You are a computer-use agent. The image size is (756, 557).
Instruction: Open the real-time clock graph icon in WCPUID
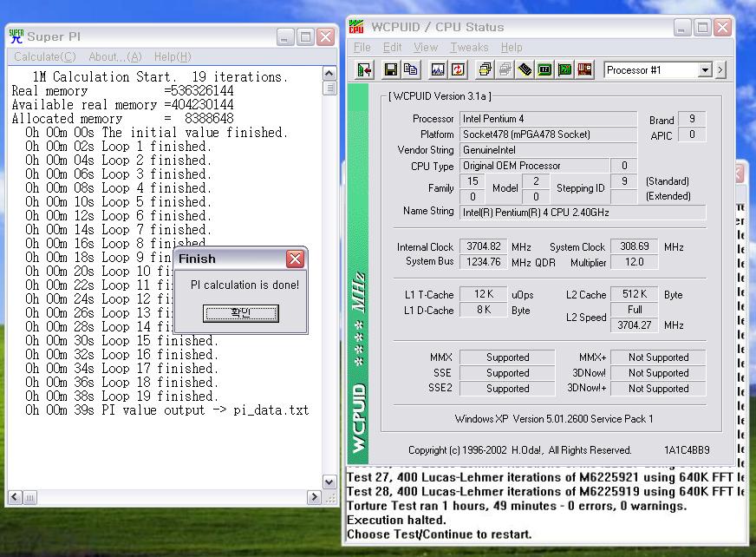pos(438,70)
